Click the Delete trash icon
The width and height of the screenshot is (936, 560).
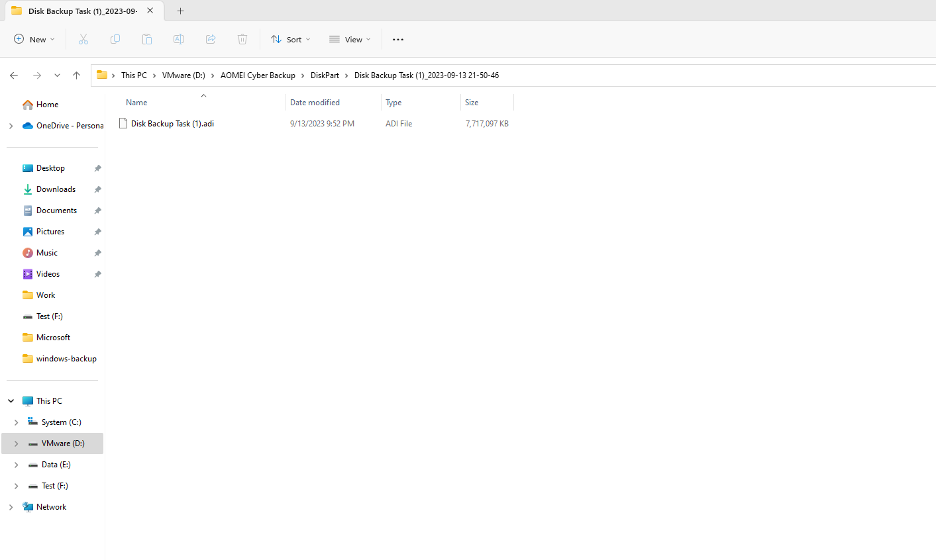tap(242, 39)
